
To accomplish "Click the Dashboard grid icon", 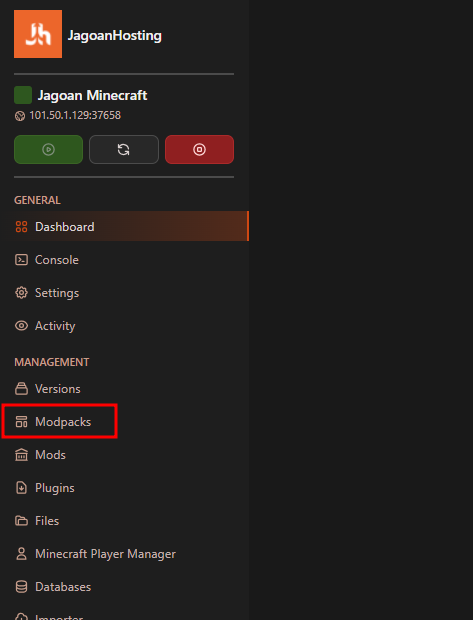I will (x=21, y=227).
